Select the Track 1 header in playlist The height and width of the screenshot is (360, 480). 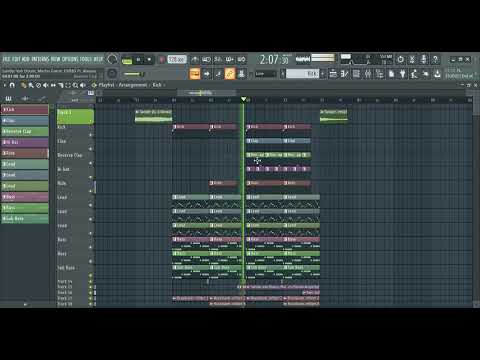(x=75, y=116)
